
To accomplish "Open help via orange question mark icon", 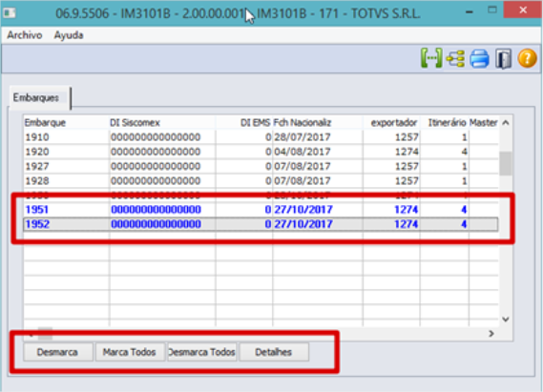I will [527, 58].
